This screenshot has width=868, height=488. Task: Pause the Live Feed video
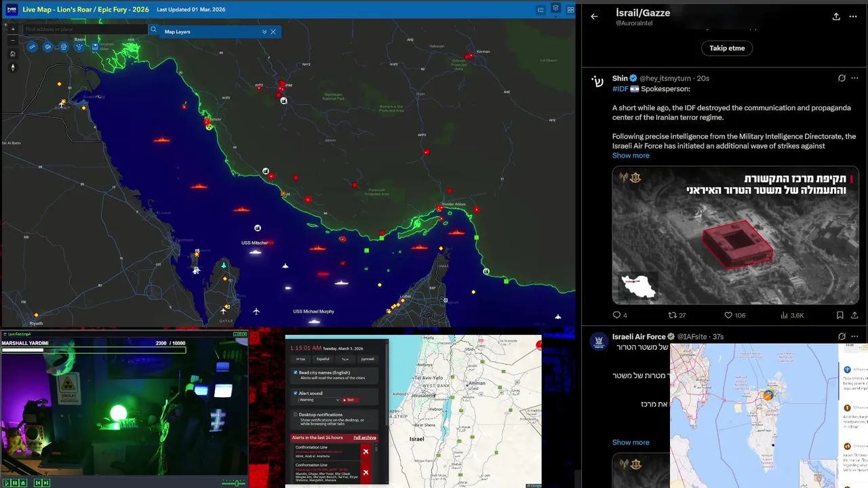click(14, 483)
